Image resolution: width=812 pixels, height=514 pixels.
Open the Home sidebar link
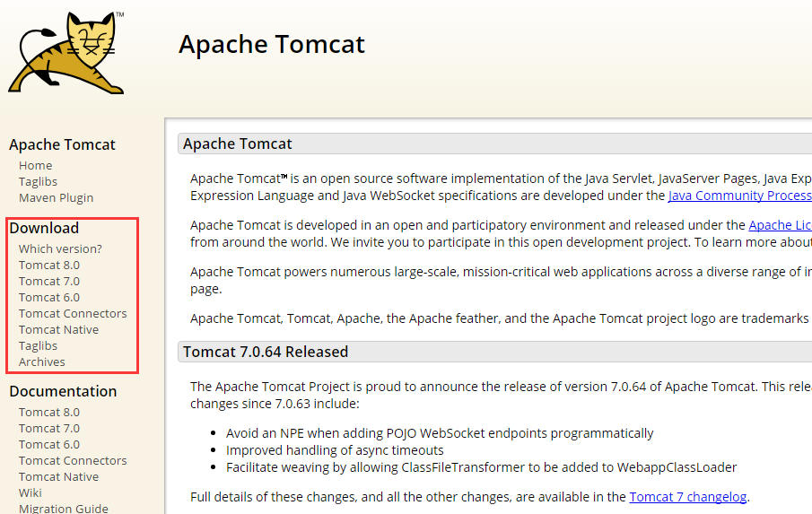click(x=35, y=166)
